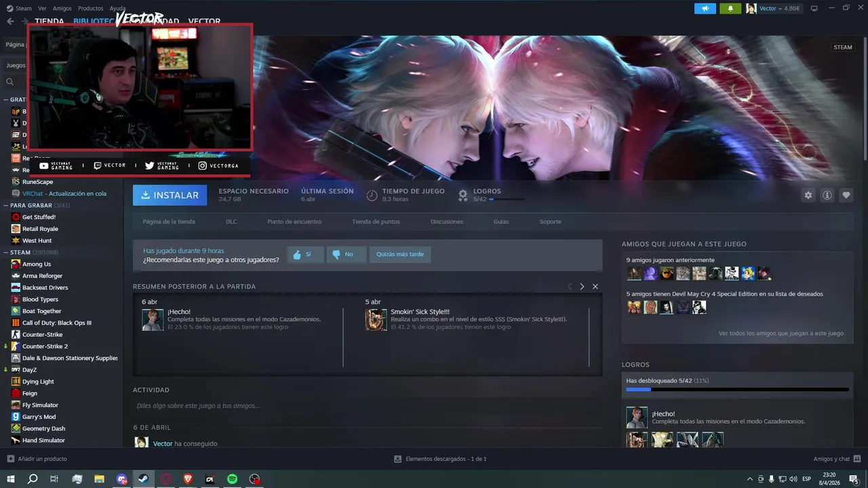The image size is (868, 488).
Task: Click the LOGROS 5/42 header stat
Action: pyautogui.click(x=492, y=195)
